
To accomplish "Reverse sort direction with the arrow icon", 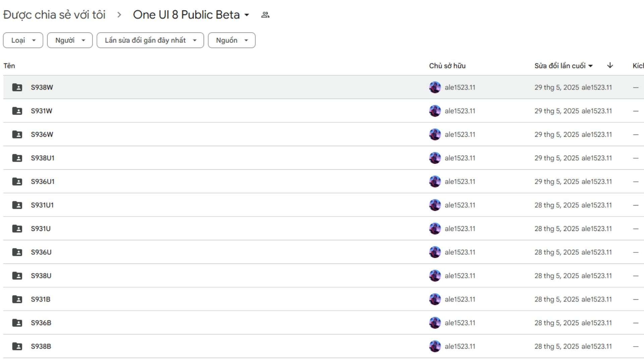I will click(x=610, y=65).
